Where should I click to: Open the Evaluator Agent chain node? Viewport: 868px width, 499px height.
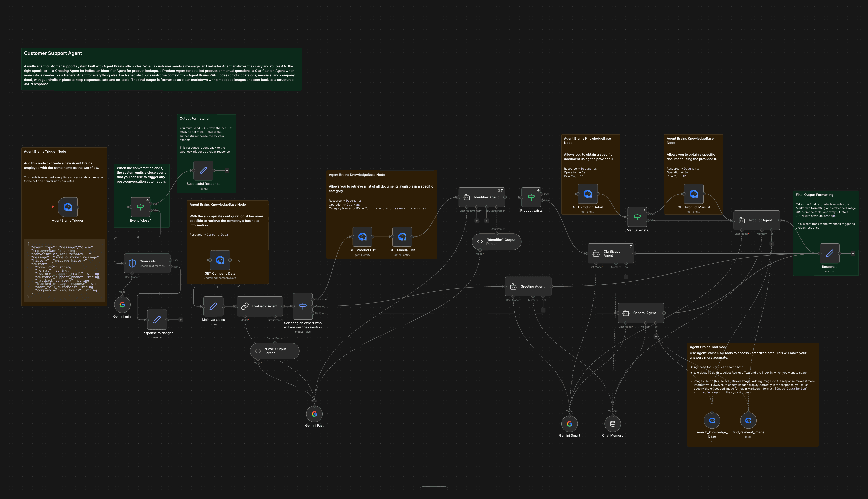click(x=259, y=306)
